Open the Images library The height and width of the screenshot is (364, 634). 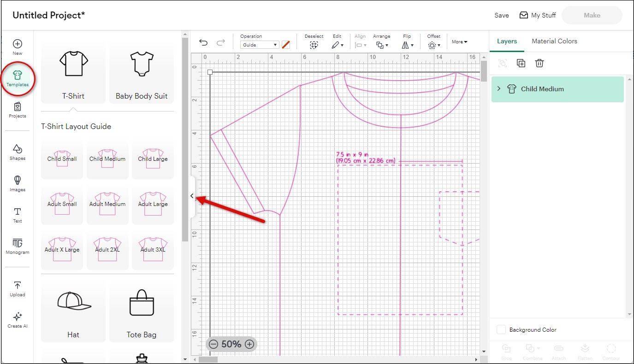(x=17, y=183)
